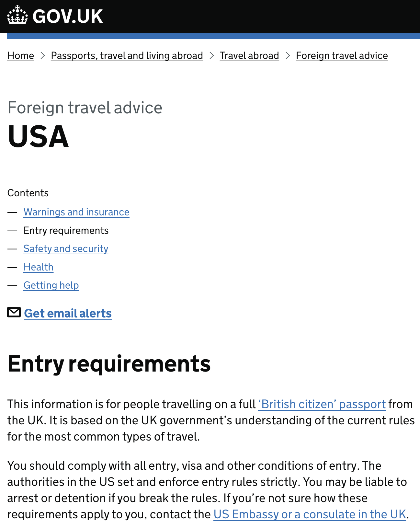Click the USA page title
Image resolution: width=420 pixels, height=528 pixels.
[x=38, y=136]
